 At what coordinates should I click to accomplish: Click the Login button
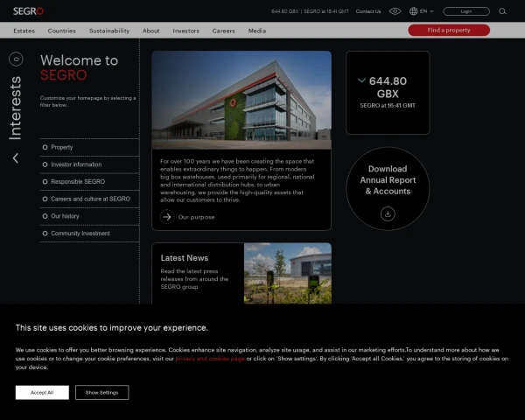[466, 11]
